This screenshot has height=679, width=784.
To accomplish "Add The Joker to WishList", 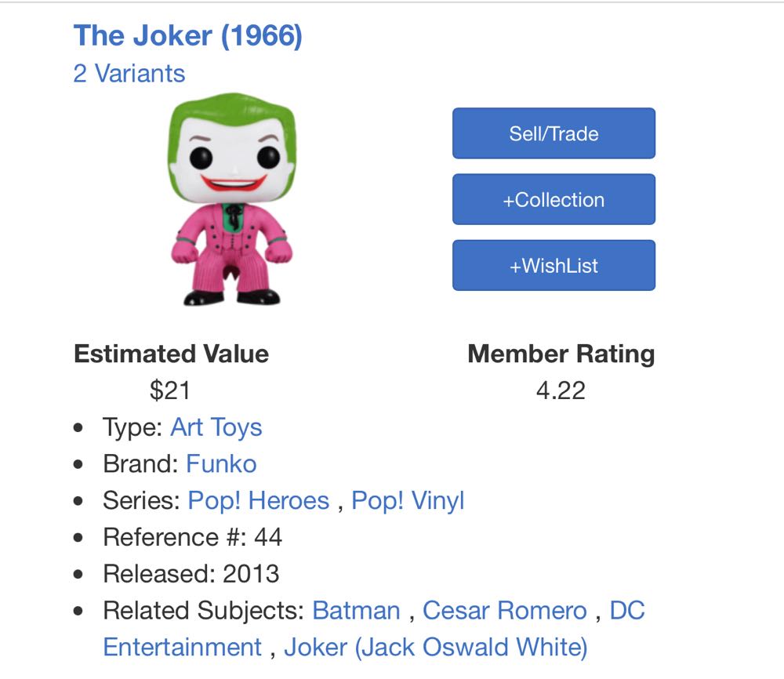I will tap(553, 265).
